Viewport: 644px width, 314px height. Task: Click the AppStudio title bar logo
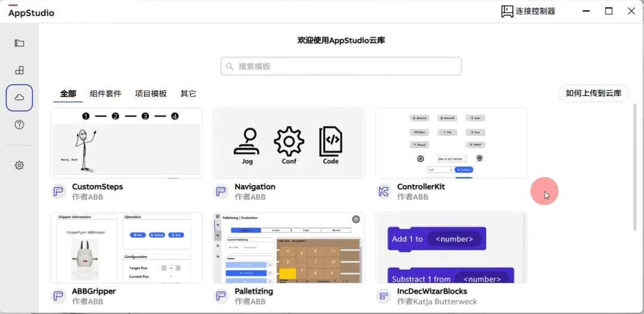31,13
